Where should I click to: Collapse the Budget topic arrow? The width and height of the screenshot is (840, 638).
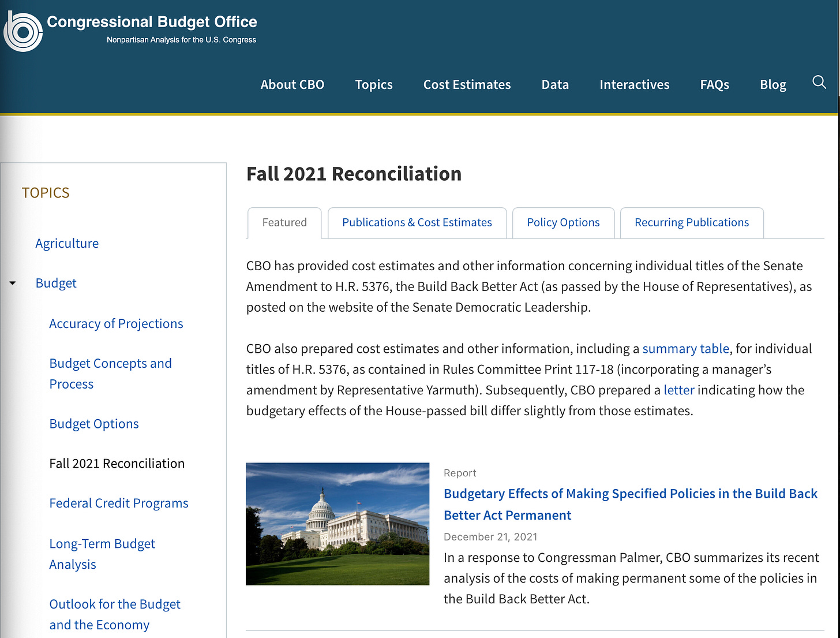(x=13, y=283)
